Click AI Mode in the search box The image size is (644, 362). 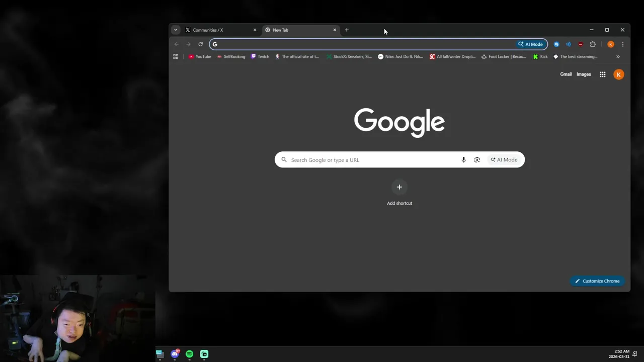point(504,160)
